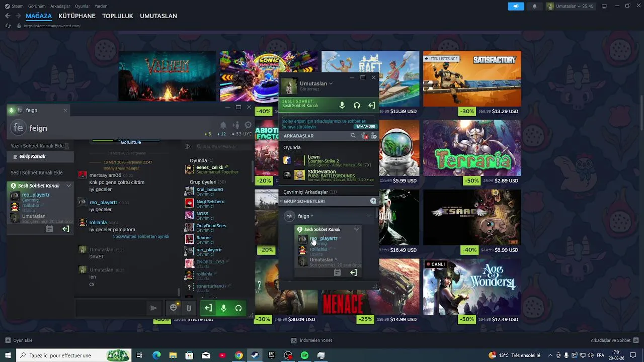Click Arkadaşlar ve Sohbet at bottom right

point(614,340)
